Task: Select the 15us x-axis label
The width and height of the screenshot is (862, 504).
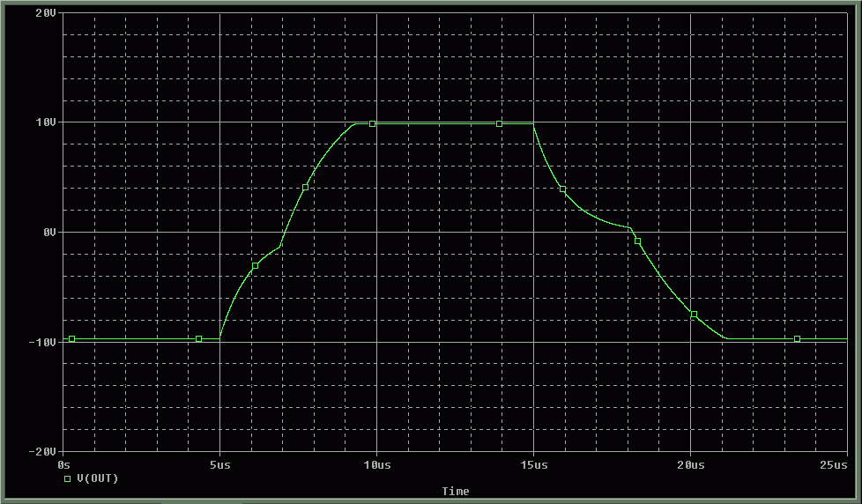Action: [x=532, y=463]
